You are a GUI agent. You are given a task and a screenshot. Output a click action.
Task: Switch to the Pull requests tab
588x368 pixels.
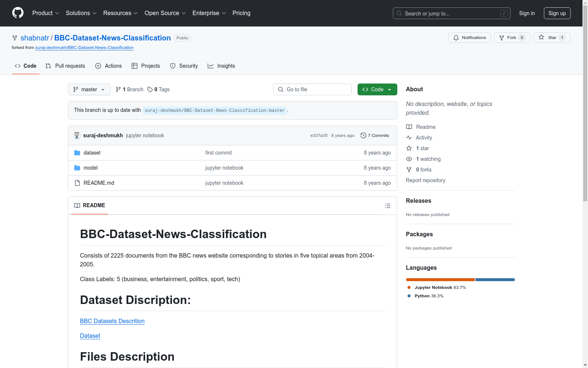tap(65, 66)
